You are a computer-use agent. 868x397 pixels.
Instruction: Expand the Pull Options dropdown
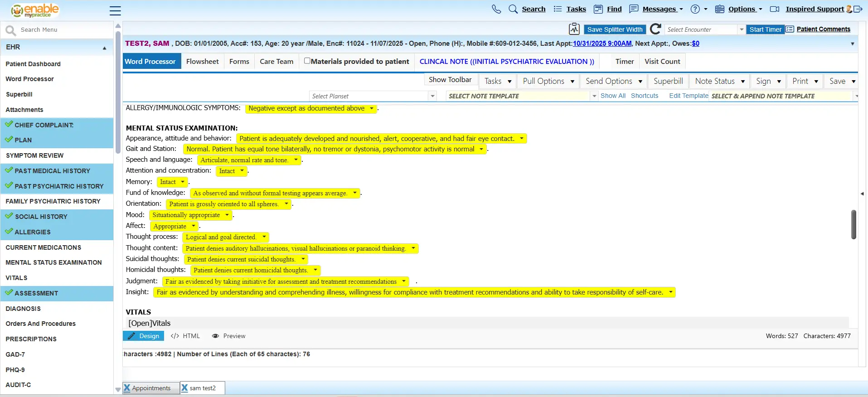tap(548, 81)
